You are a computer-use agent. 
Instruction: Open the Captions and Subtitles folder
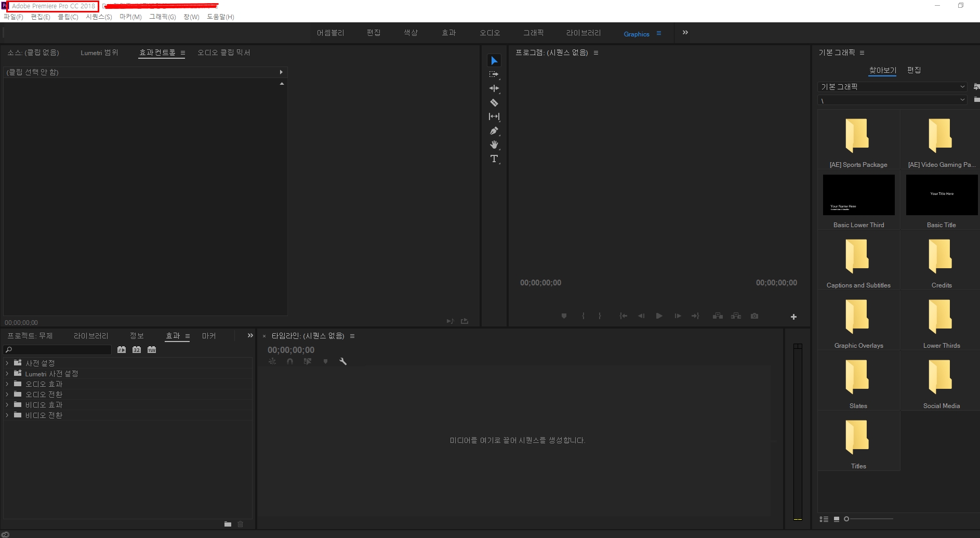pyautogui.click(x=858, y=260)
